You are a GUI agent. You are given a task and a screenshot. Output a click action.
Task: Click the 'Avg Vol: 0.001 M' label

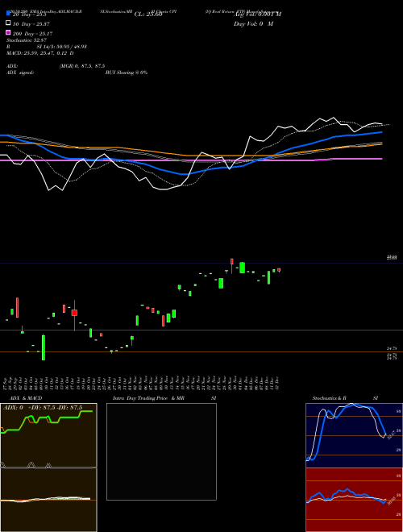[259, 15]
